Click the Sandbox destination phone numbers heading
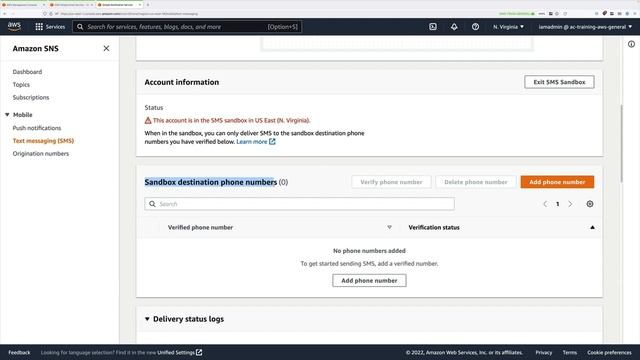 pyautogui.click(x=211, y=182)
